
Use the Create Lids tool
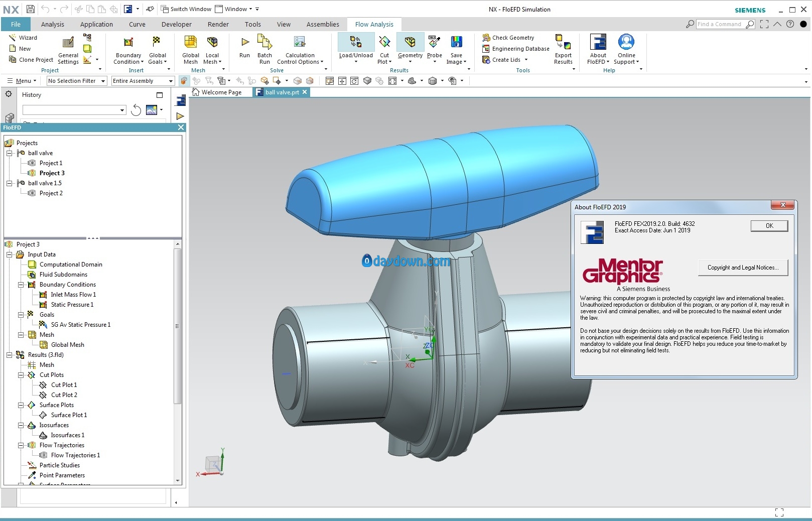(505, 60)
